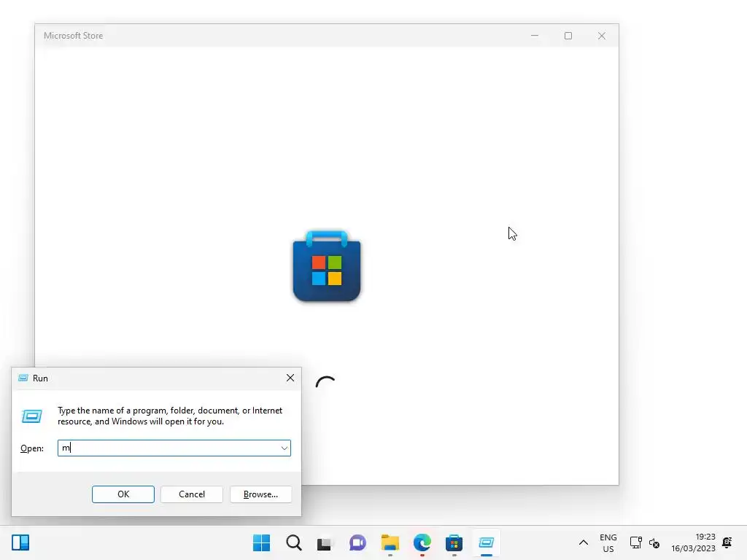Open clock and date 19:23 16/03/2023
Viewport: 747px width, 560px height.
(x=693, y=542)
